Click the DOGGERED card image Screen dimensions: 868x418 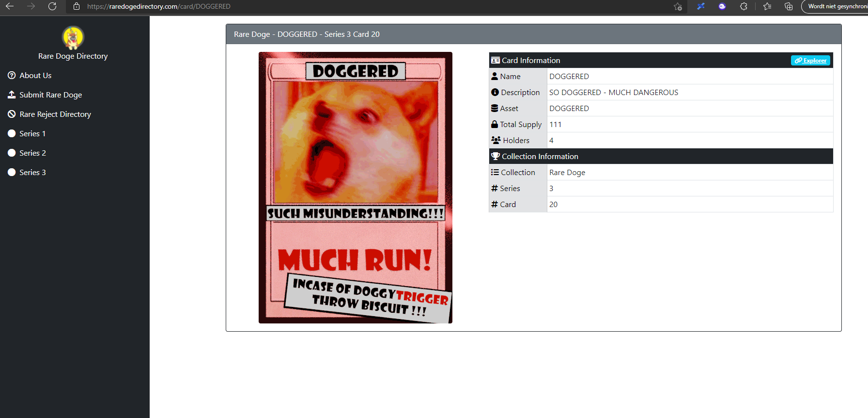pyautogui.click(x=356, y=188)
